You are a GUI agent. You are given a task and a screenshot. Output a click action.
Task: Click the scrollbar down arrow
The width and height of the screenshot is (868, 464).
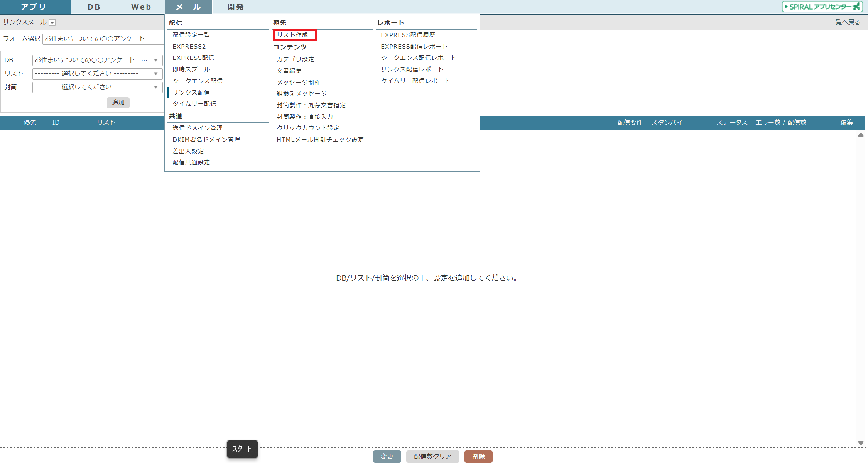(x=860, y=443)
